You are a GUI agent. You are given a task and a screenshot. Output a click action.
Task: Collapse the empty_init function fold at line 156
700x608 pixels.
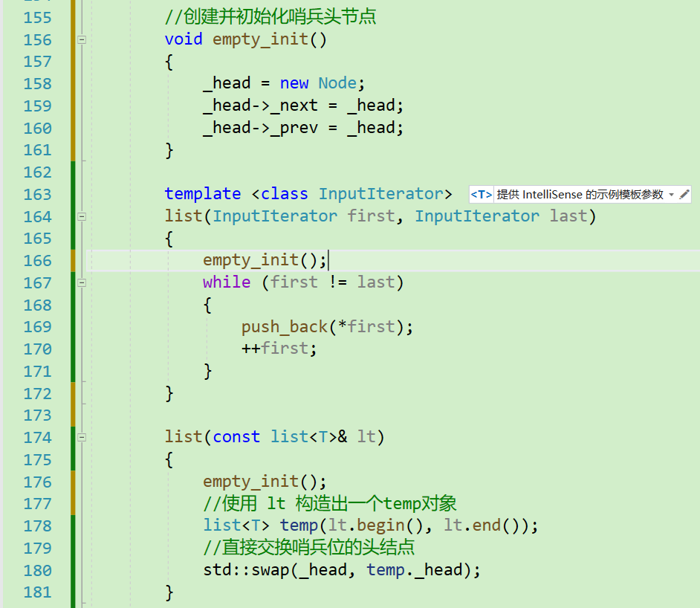(x=82, y=39)
